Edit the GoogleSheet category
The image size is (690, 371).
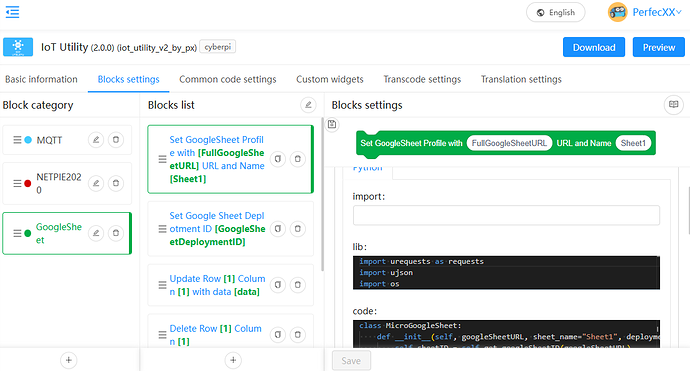click(x=96, y=233)
